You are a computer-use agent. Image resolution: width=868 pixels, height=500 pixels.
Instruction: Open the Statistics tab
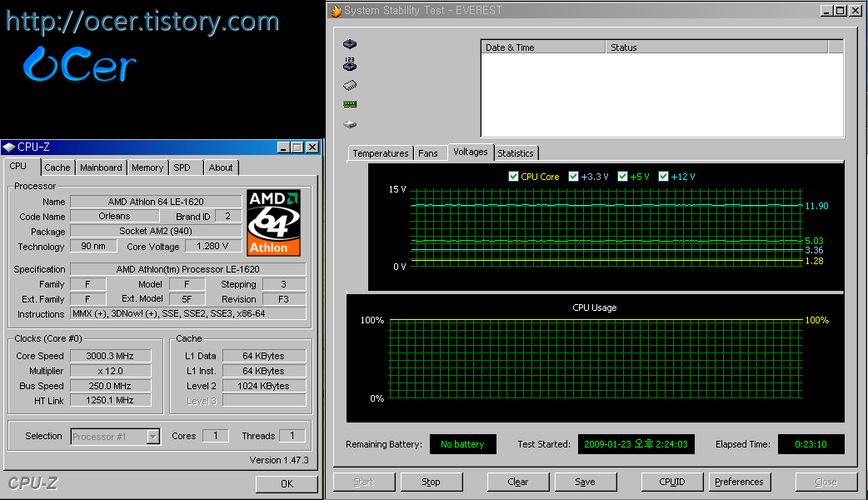516,153
